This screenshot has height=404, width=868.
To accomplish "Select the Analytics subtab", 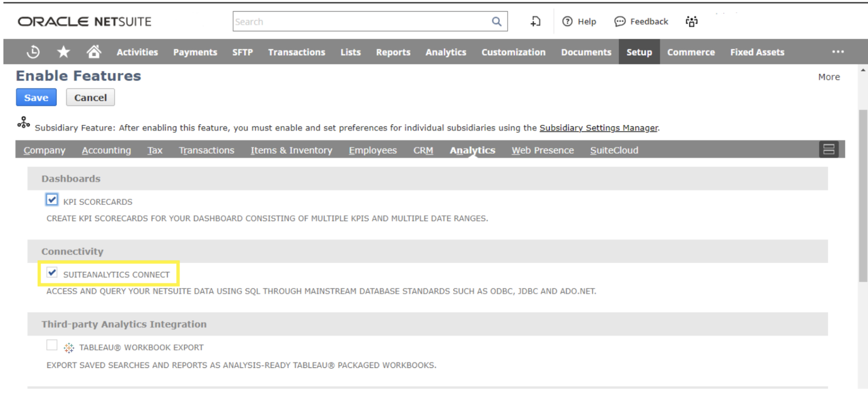I will 473,150.
